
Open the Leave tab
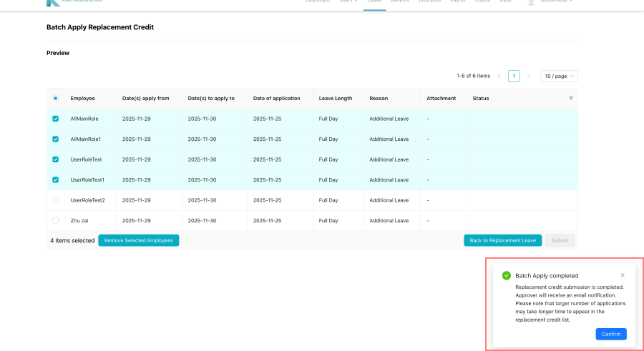pos(374,1)
